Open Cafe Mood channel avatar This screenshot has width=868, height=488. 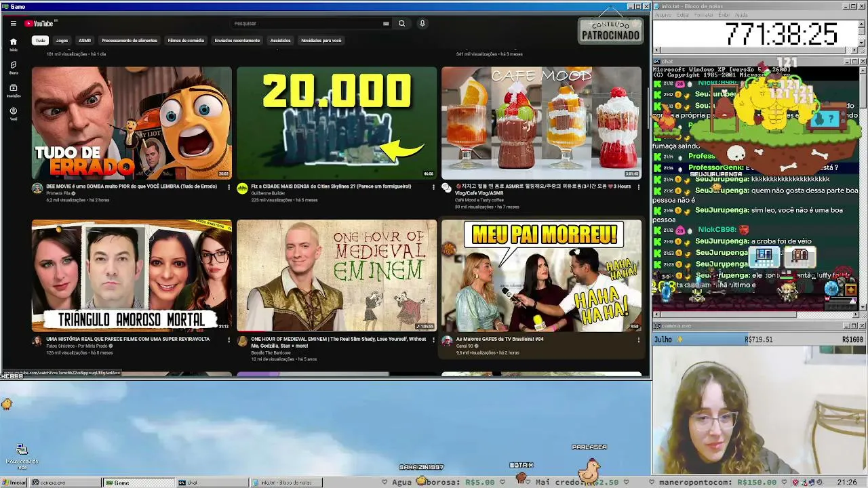click(447, 188)
